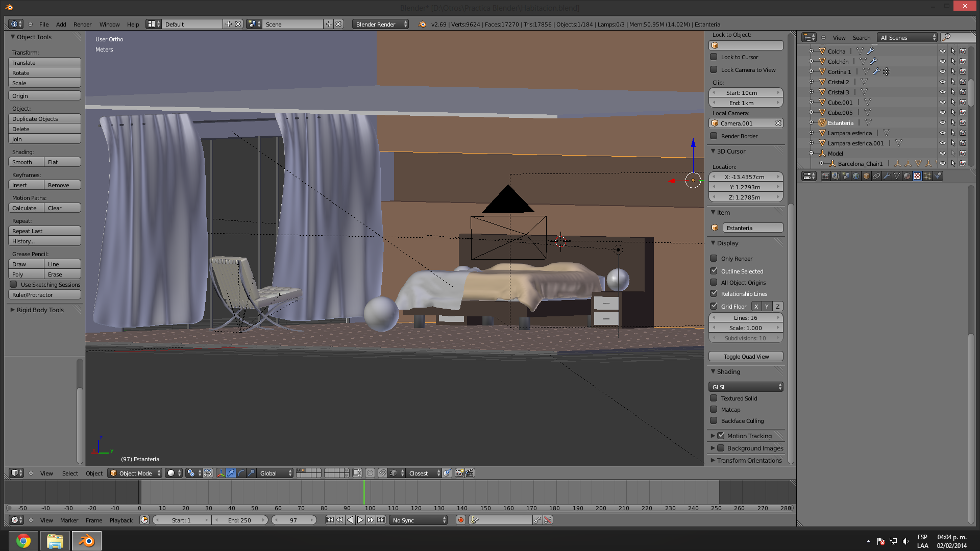Enable the Only Render checkbox
The height and width of the screenshot is (551, 980).
tap(714, 258)
